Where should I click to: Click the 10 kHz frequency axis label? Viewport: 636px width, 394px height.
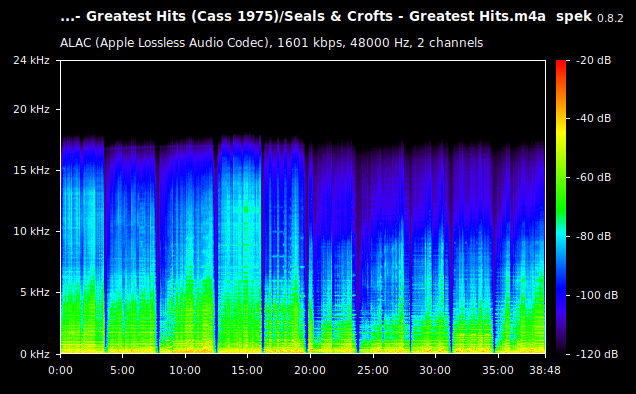point(31,231)
